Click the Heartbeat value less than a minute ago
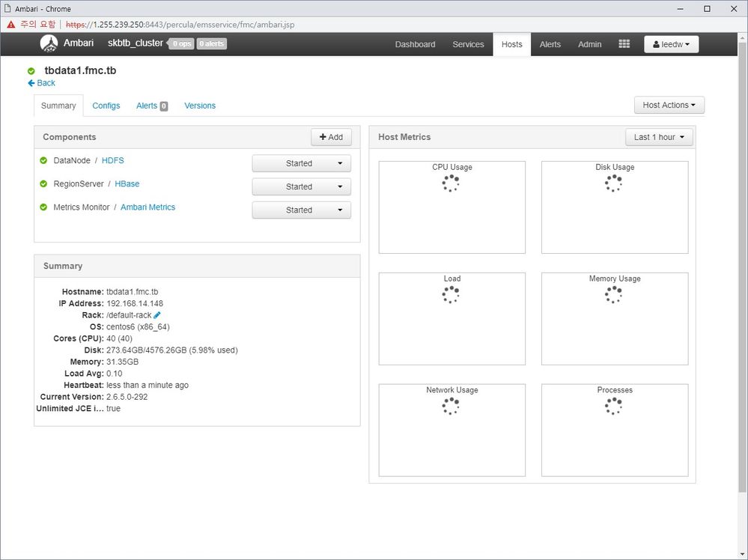Screen dimensions: 748x560 [148, 385]
